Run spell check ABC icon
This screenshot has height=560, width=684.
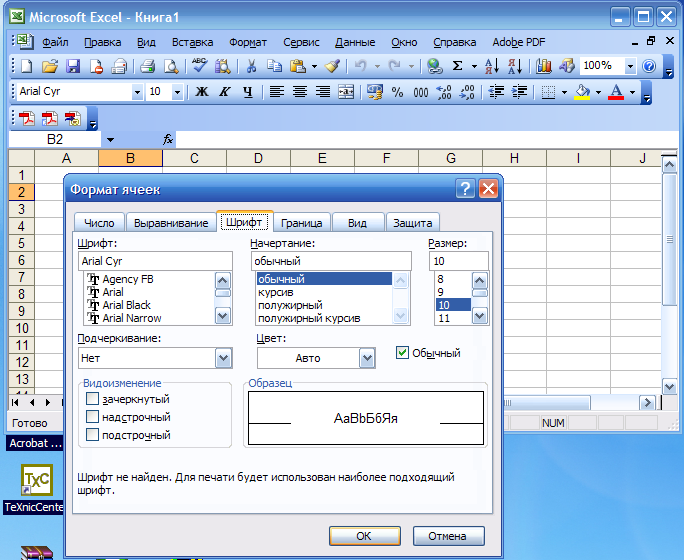[x=199, y=66]
